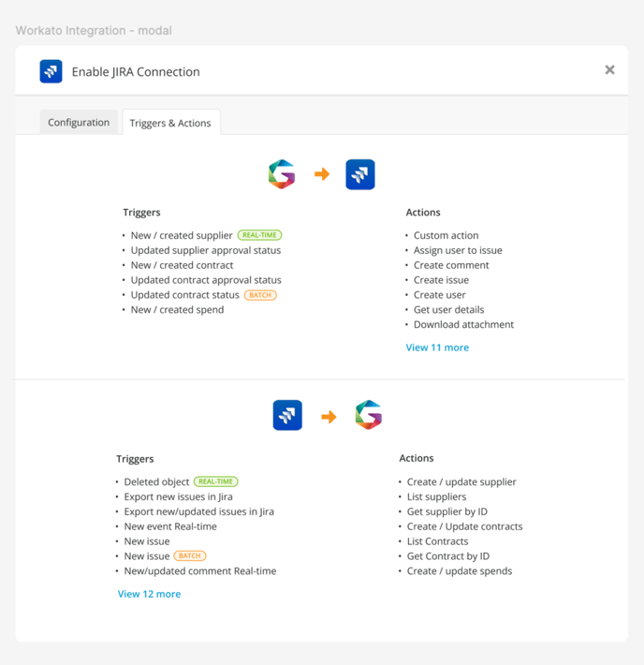Select 'Create / update supplier' action

click(461, 481)
